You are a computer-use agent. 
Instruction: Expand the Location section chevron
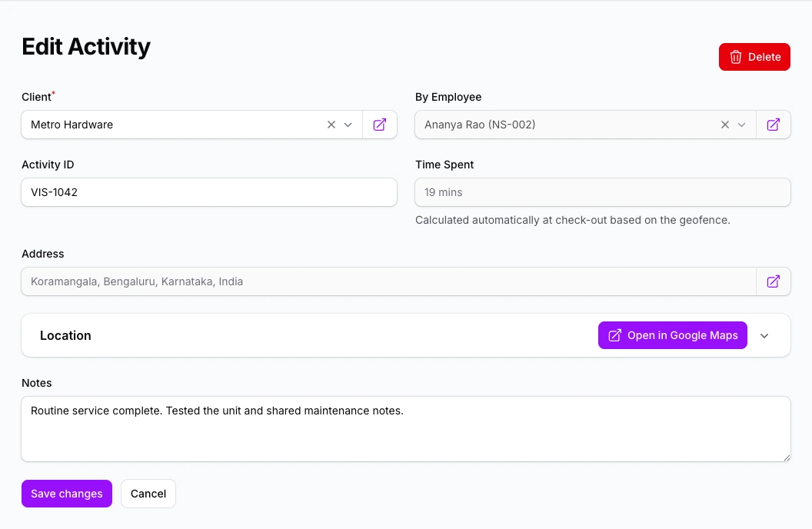(764, 335)
